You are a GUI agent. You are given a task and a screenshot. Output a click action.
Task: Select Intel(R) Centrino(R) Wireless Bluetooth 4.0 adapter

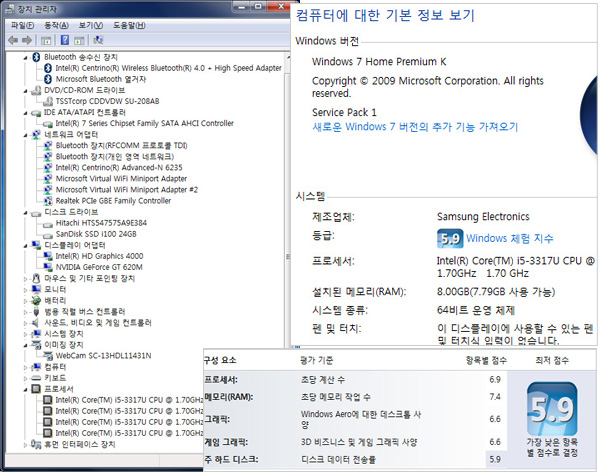click(168, 68)
